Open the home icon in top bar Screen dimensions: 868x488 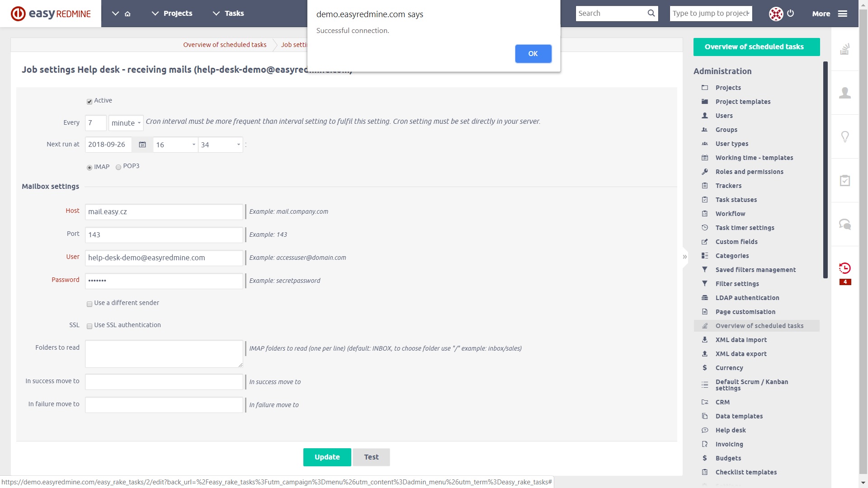(x=127, y=14)
